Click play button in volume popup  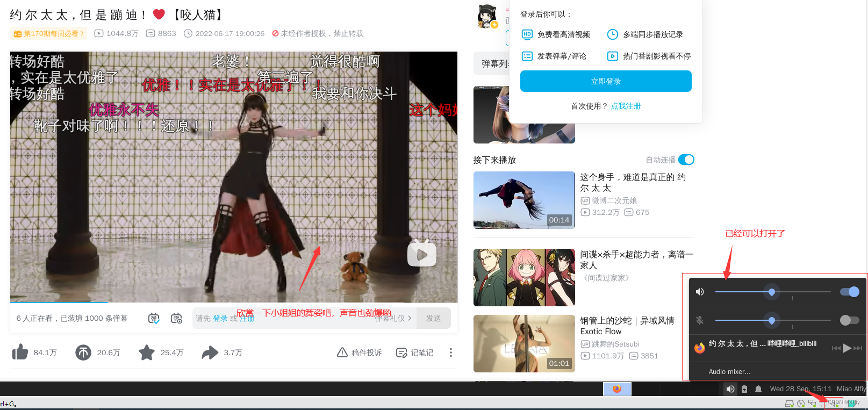(847, 348)
